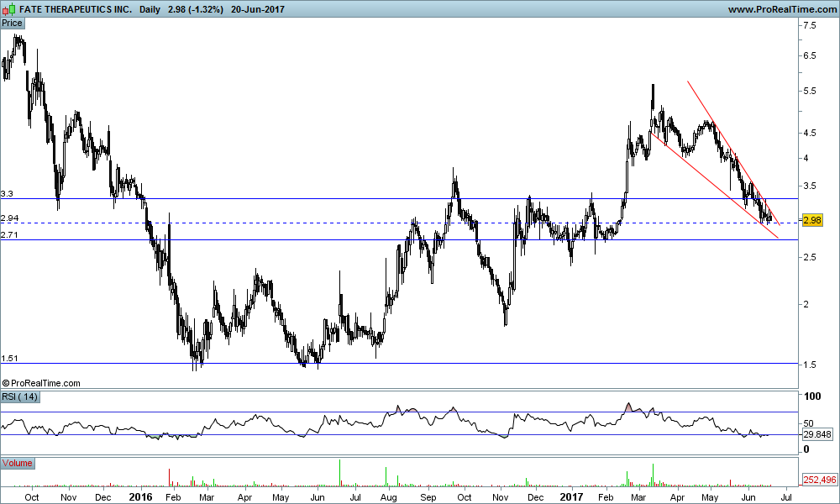Click the ©ProRealTime.com copyright text

(x=41, y=383)
